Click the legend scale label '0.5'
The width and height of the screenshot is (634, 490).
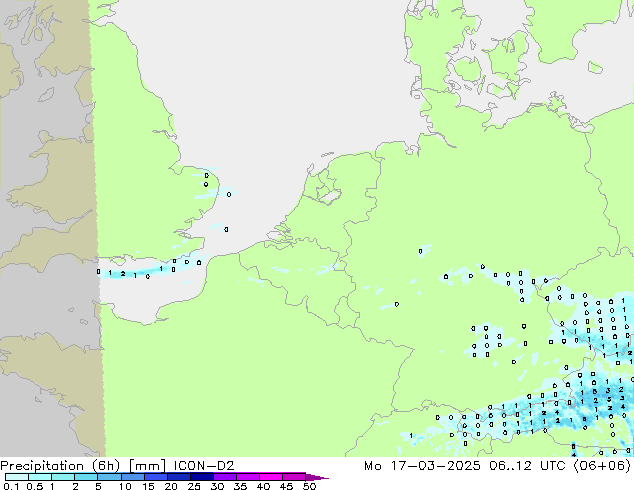(x=35, y=486)
